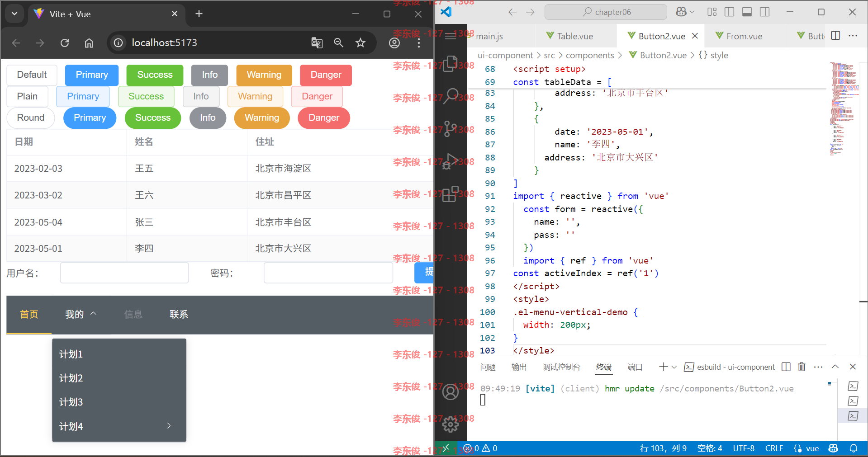Close the terminal panel

coord(853,367)
